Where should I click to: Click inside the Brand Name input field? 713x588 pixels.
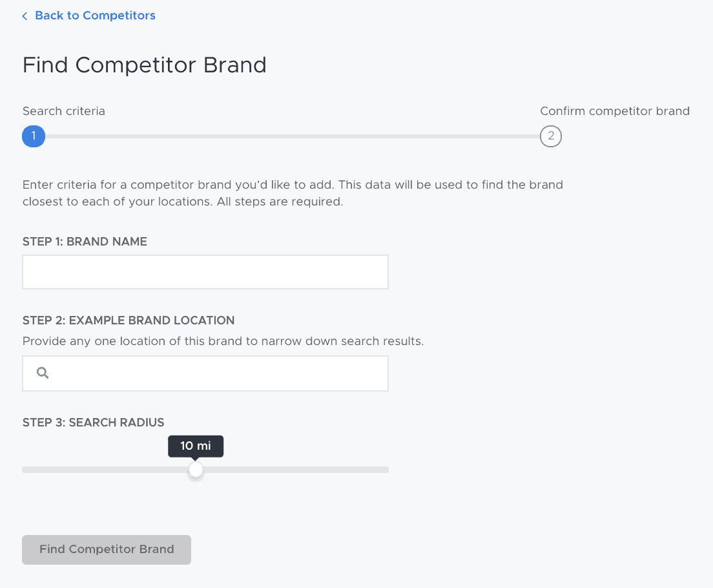point(205,271)
